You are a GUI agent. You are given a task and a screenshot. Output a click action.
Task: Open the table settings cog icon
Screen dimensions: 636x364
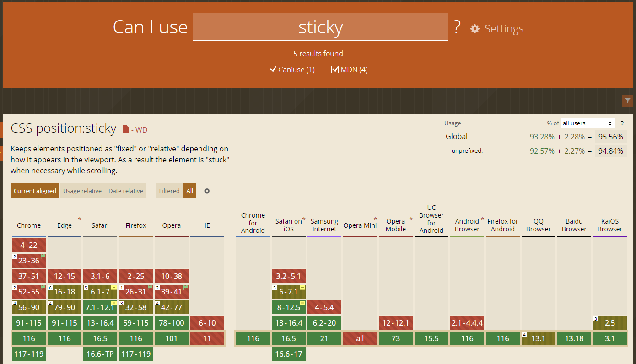tap(207, 191)
